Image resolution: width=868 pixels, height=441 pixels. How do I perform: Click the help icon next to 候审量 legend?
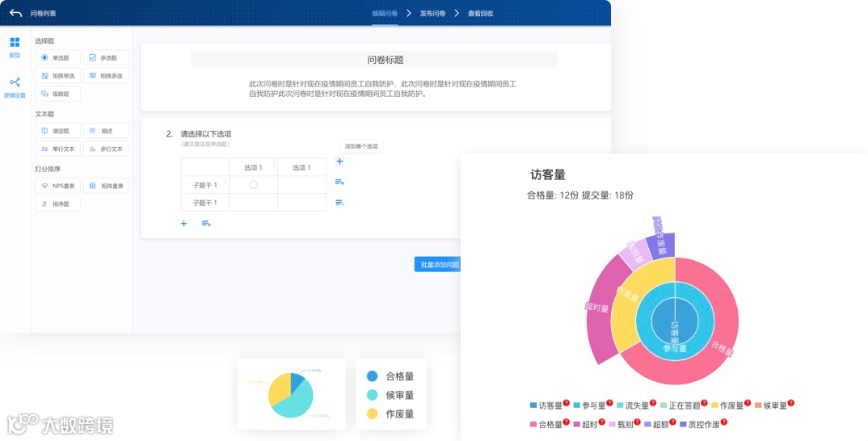tap(791, 403)
